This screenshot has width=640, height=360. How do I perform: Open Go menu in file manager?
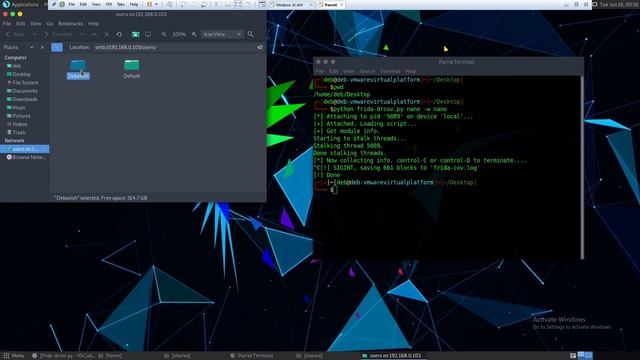coord(50,24)
